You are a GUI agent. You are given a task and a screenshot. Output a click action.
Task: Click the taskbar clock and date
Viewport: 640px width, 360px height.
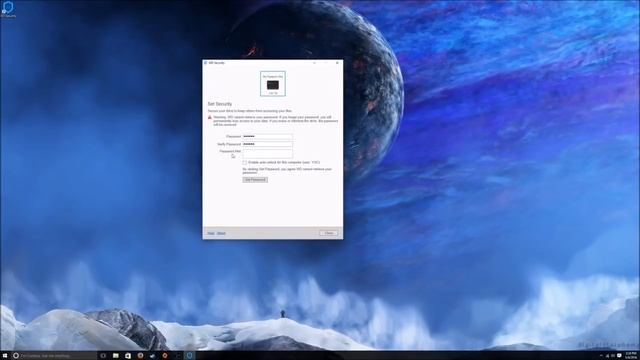tap(631, 356)
